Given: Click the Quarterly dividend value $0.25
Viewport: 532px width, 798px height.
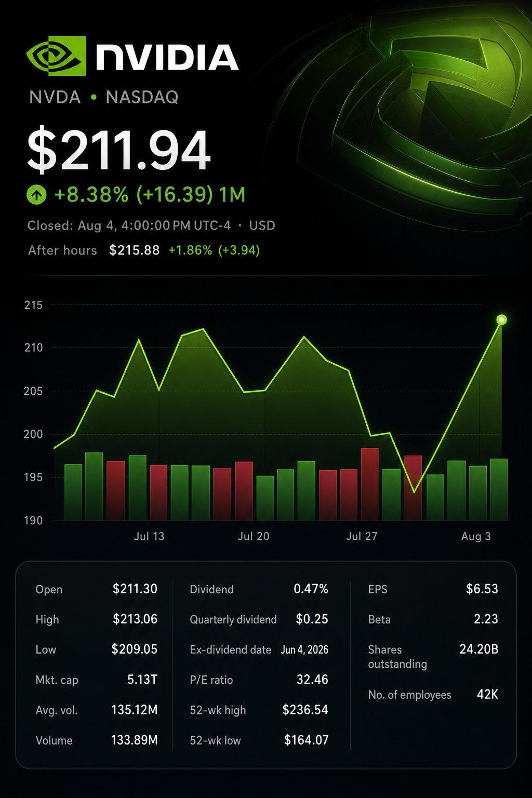Looking at the screenshot, I should tap(312, 619).
